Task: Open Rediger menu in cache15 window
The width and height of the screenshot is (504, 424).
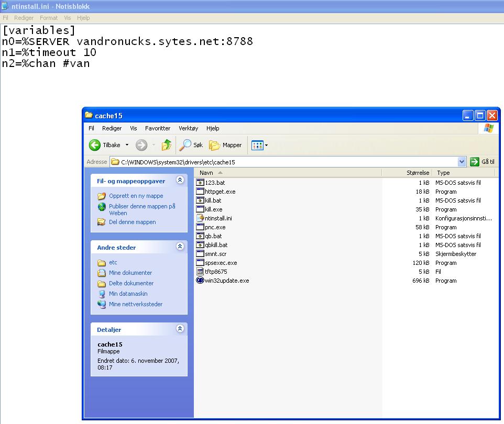Action: pyautogui.click(x=112, y=128)
